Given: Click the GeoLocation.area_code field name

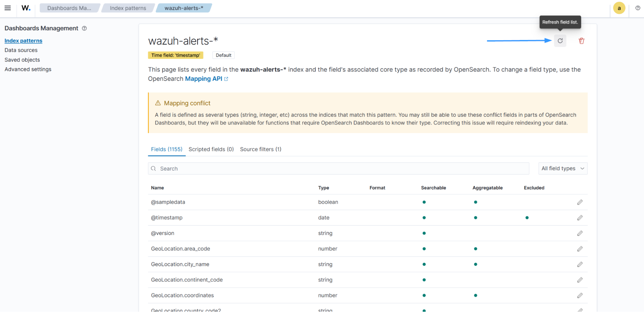Looking at the screenshot, I should [180, 249].
